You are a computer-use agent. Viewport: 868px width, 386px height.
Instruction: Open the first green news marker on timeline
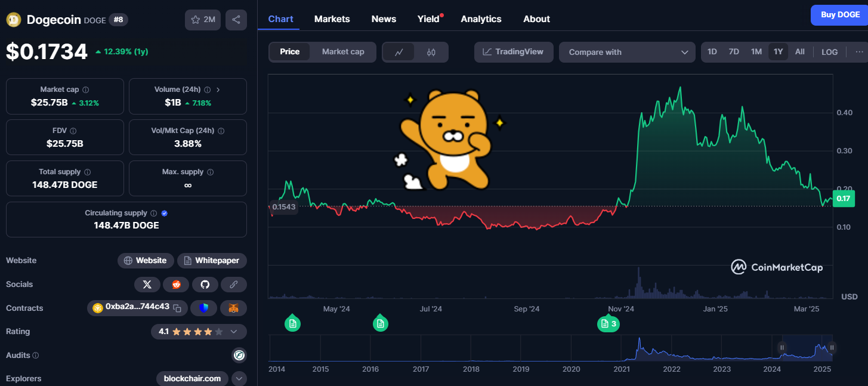click(x=292, y=323)
